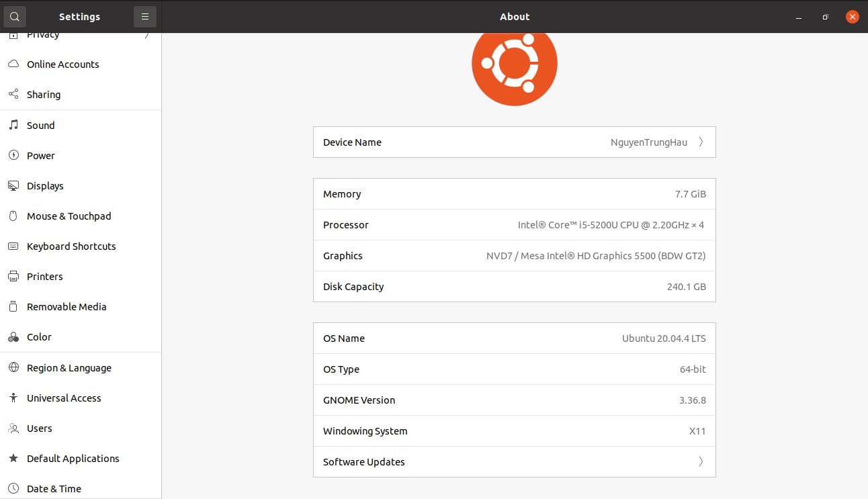
Task: Open Sharing settings panel
Action: (81, 95)
